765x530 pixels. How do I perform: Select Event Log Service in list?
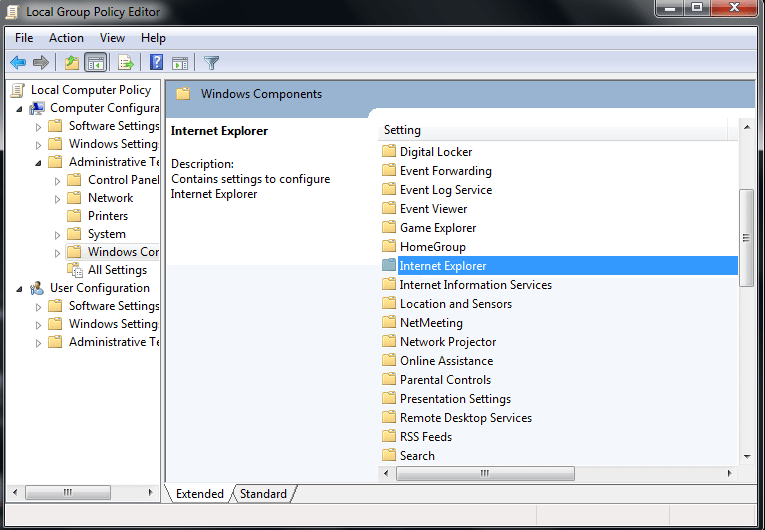(x=446, y=189)
